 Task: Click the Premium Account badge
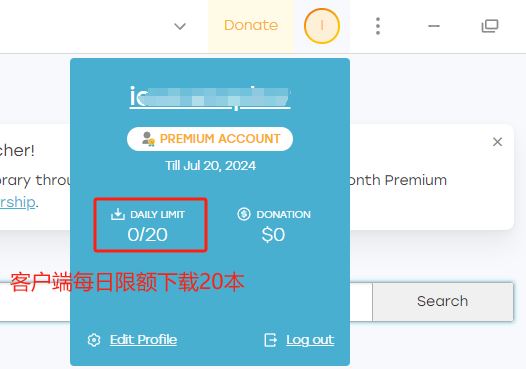pos(210,139)
